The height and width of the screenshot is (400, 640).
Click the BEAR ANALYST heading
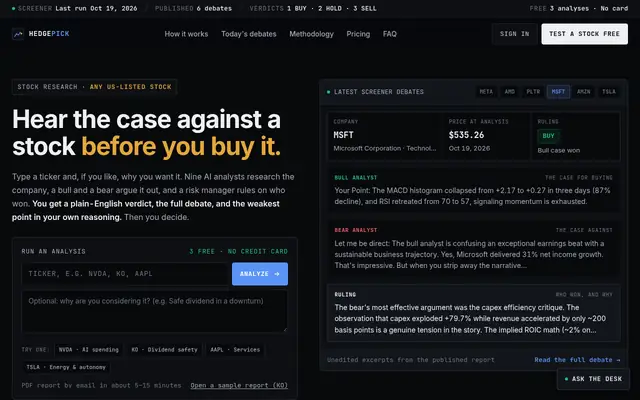pyautogui.click(x=356, y=230)
